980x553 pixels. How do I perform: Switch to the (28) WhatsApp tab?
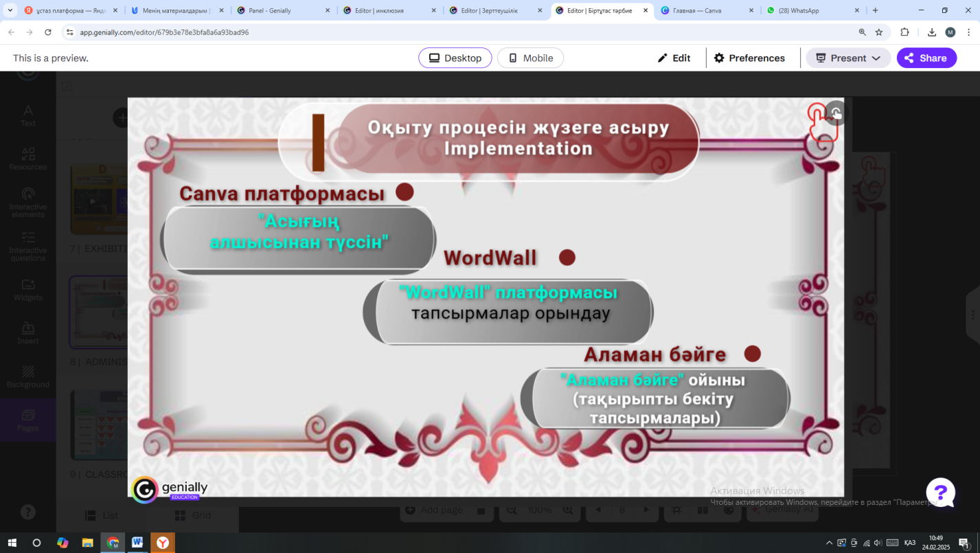coord(814,10)
